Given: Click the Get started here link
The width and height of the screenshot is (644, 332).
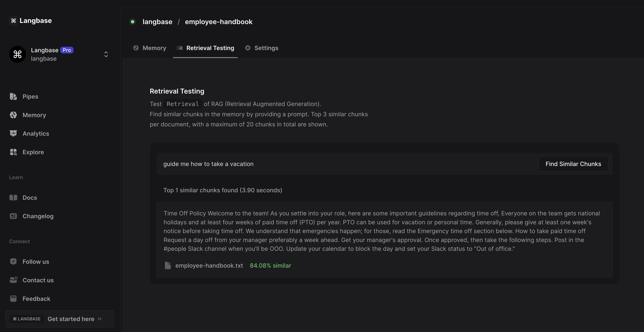Looking at the screenshot, I should tap(71, 319).
